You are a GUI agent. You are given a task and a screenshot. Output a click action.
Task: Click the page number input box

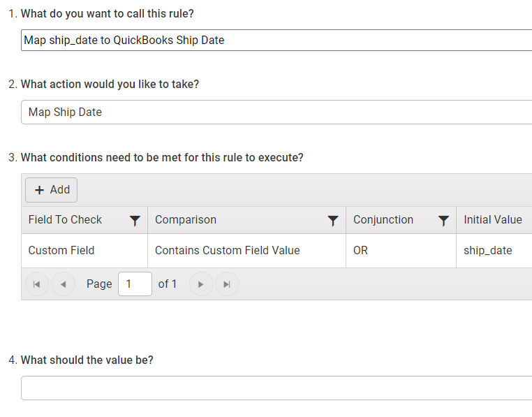(135, 284)
